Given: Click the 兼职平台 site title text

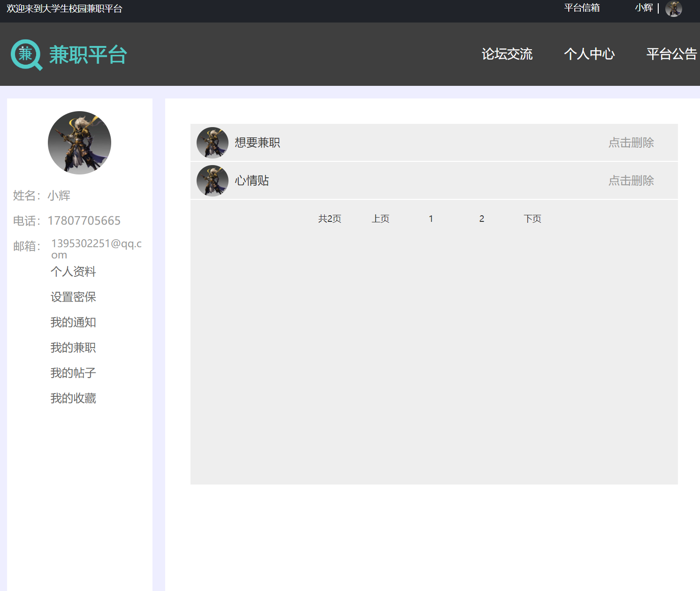Looking at the screenshot, I should click(x=88, y=55).
